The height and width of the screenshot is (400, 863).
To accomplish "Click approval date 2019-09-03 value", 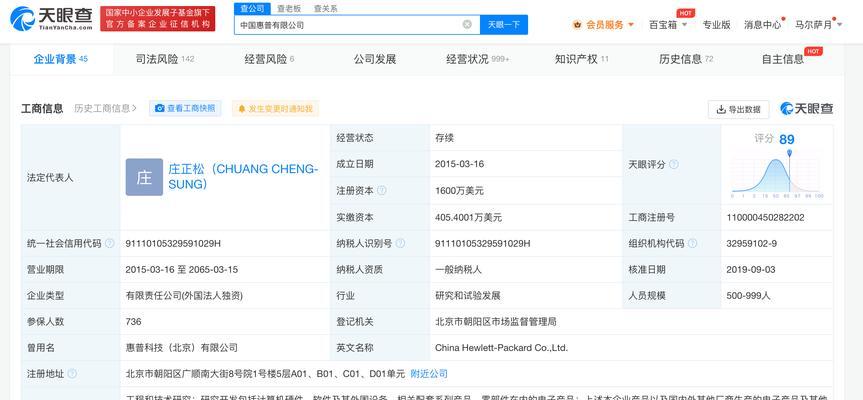I will point(751,270).
